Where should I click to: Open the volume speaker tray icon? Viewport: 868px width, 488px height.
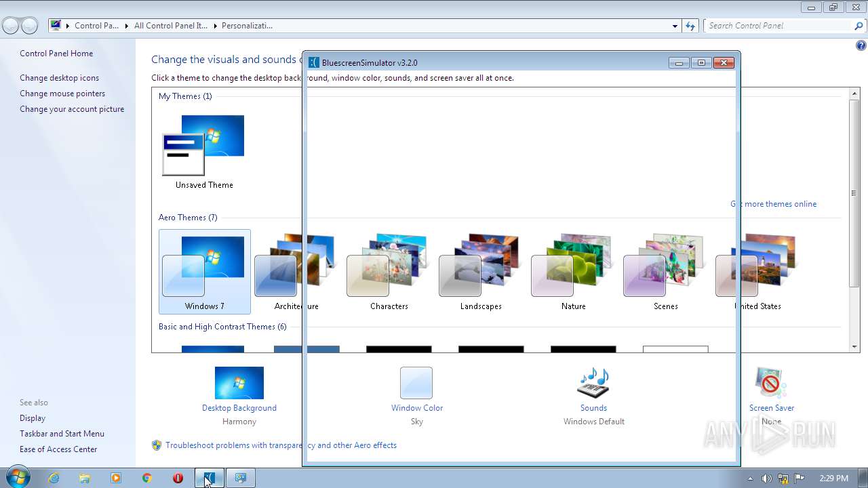tap(766, 479)
